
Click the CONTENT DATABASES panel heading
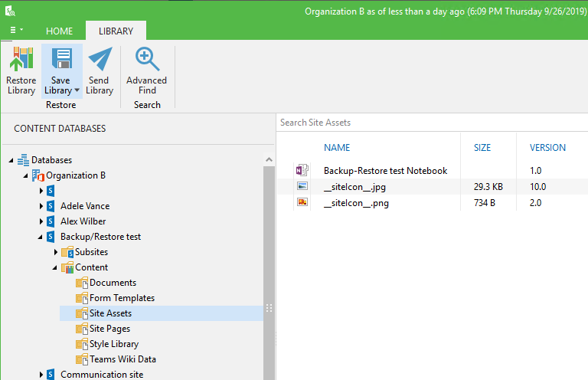(60, 129)
